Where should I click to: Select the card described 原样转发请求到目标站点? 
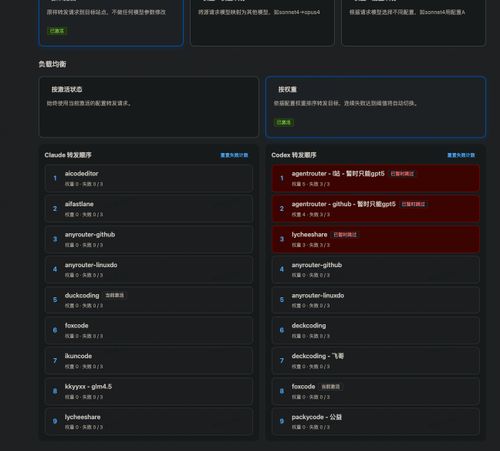[x=111, y=22]
